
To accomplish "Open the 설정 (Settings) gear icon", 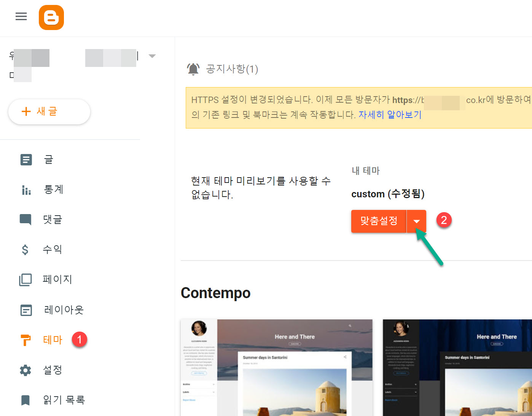I will coord(25,370).
